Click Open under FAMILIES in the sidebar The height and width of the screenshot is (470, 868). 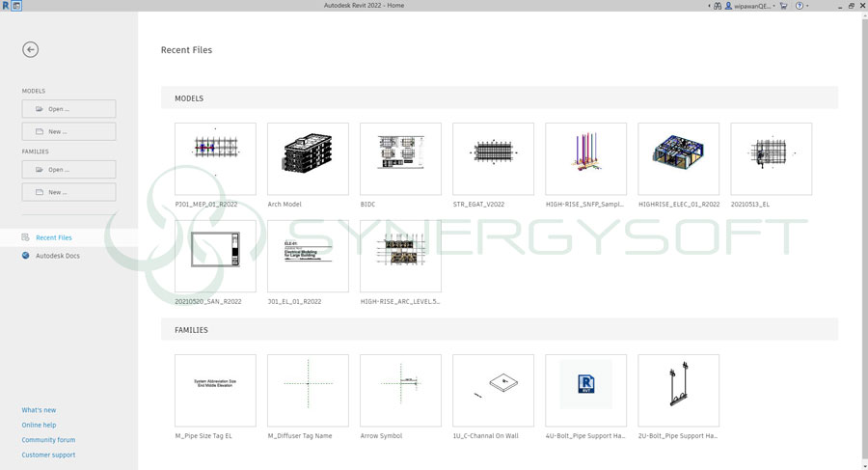coord(68,170)
